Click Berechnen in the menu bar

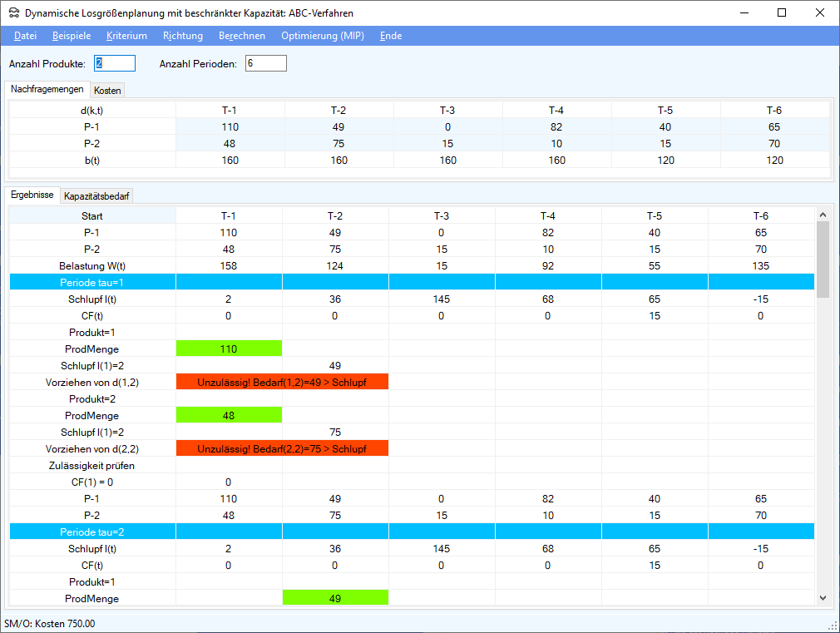click(x=242, y=36)
